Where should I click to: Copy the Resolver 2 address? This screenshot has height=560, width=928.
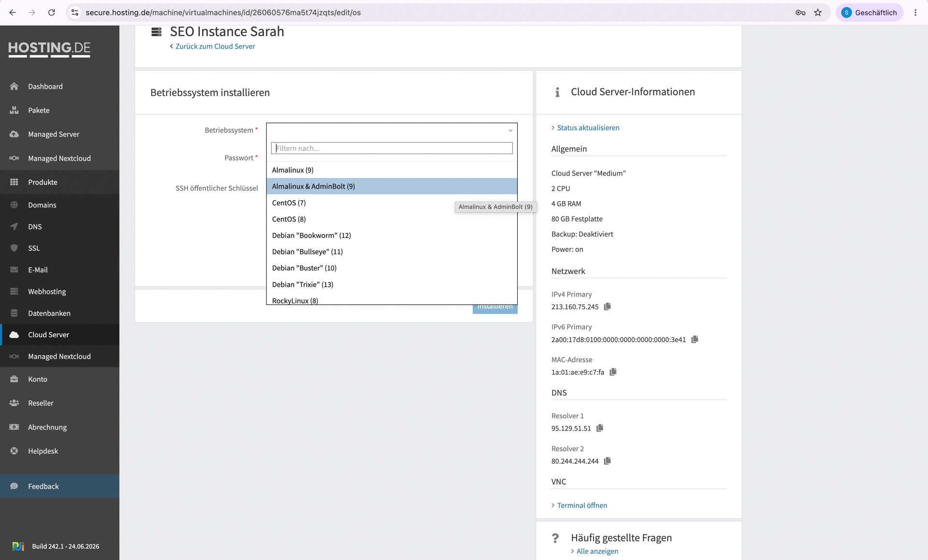(x=608, y=461)
